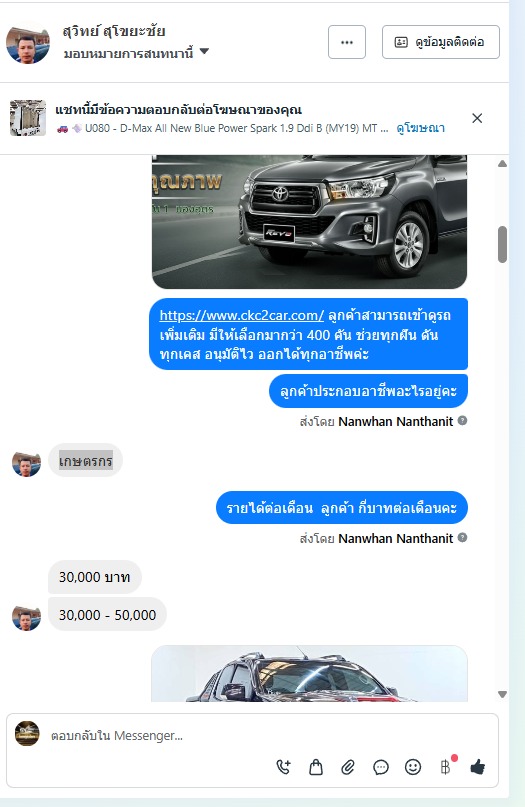Open the ดูโฆษณา view ad link
This screenshot has width=525, height=807.
(421, 128)
